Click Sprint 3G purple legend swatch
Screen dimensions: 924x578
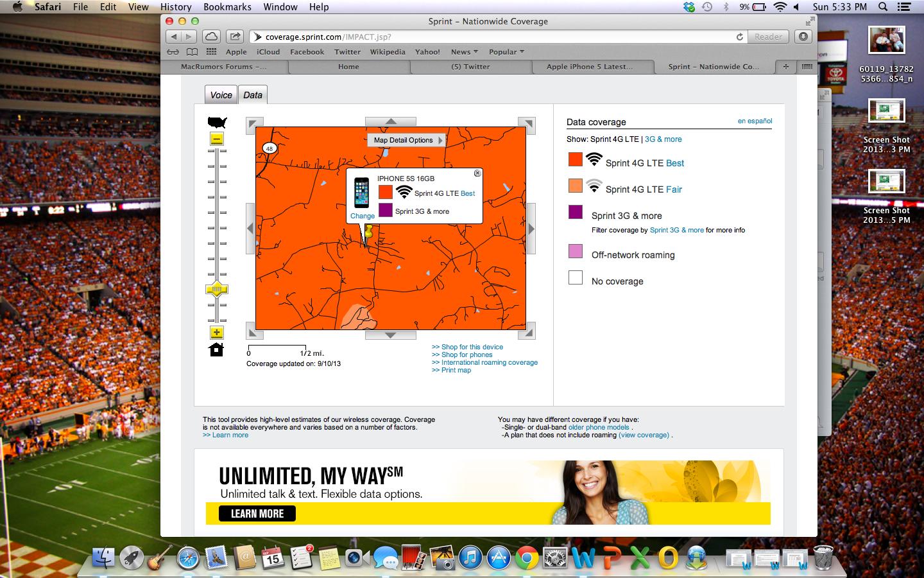pos(576,212)
